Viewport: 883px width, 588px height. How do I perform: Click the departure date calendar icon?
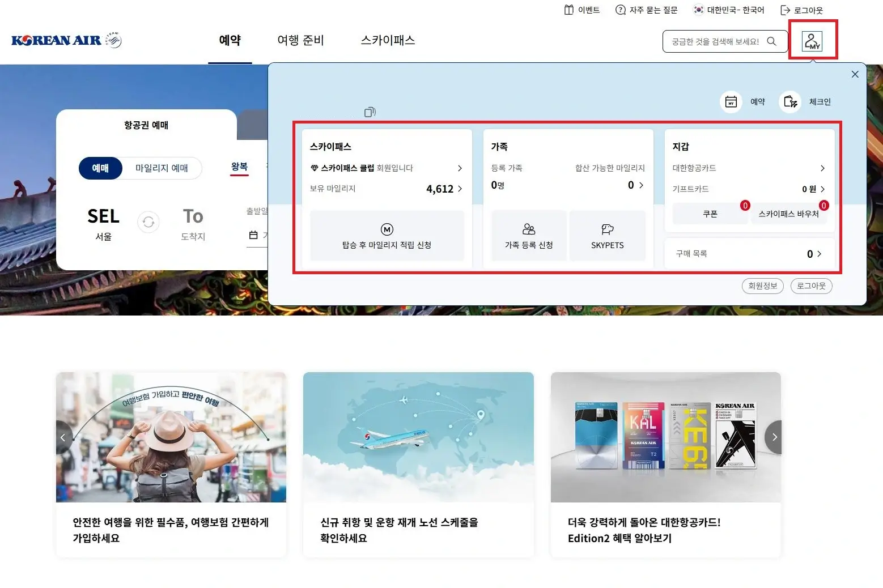point(253,235)
